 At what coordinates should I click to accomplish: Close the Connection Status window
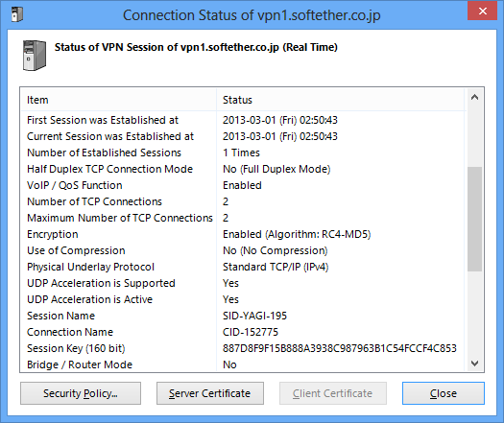click(482, 11)
